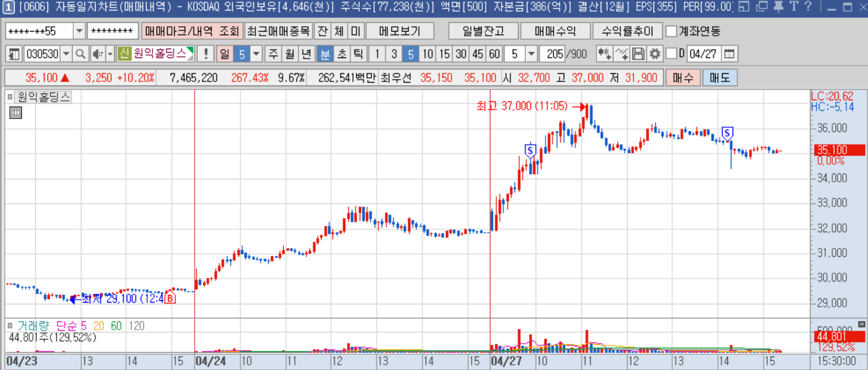Click the add candlestick indicator icon

604,54
